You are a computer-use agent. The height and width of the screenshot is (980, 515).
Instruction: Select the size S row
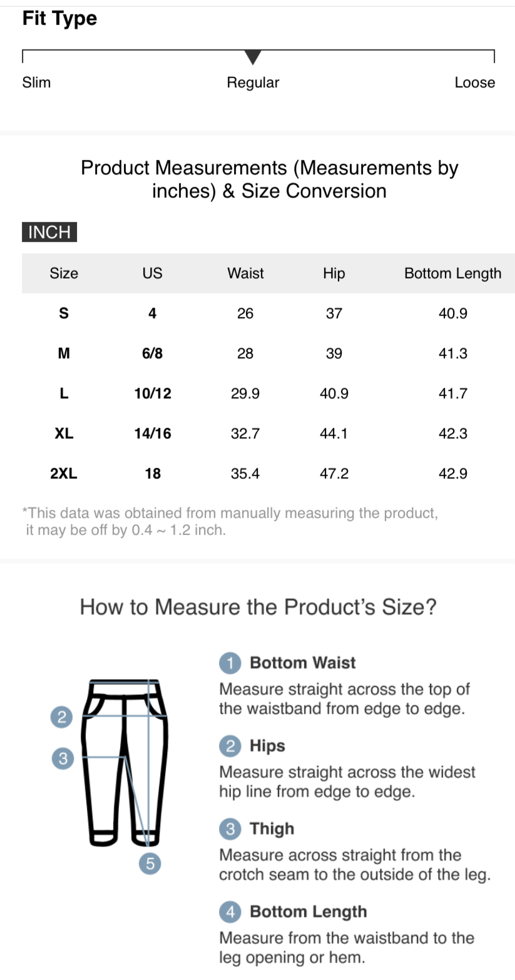[268, 314]
